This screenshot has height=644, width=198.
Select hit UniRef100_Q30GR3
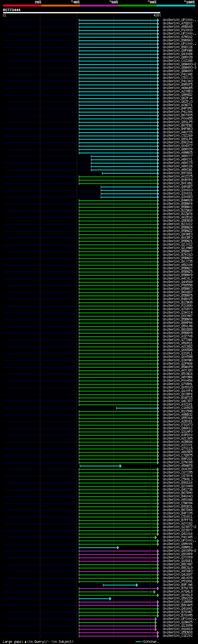click(x=178, y=197)
